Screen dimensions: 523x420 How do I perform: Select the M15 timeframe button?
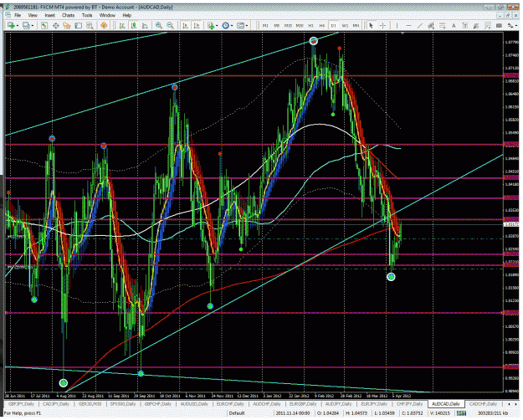click(288, 26)
